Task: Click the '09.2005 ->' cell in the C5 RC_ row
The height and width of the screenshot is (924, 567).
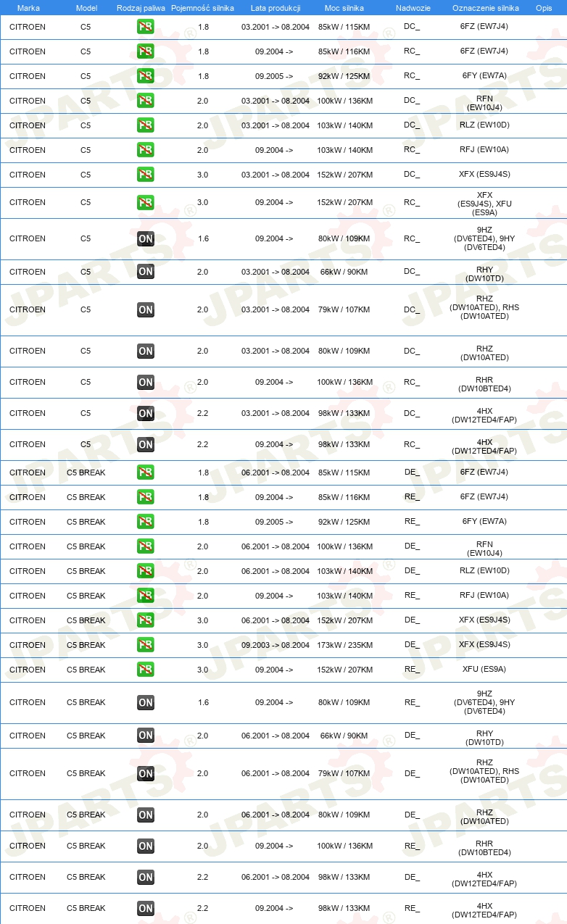Action: click(274, 76)
